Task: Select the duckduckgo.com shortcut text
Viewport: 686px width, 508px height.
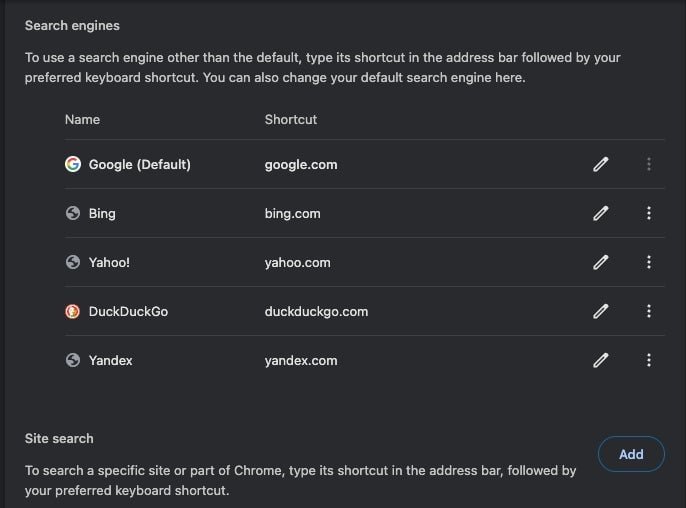Action: [316, 312]
